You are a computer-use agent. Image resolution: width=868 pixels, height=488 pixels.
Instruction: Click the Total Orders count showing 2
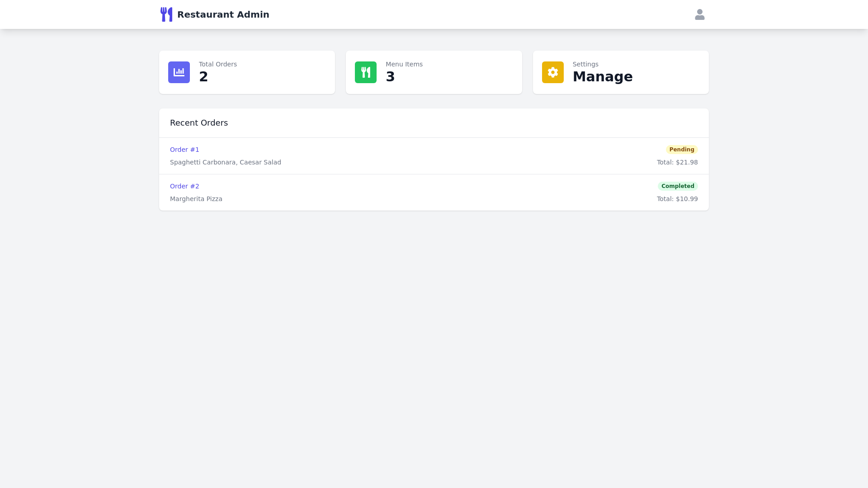tap(203, 77)
